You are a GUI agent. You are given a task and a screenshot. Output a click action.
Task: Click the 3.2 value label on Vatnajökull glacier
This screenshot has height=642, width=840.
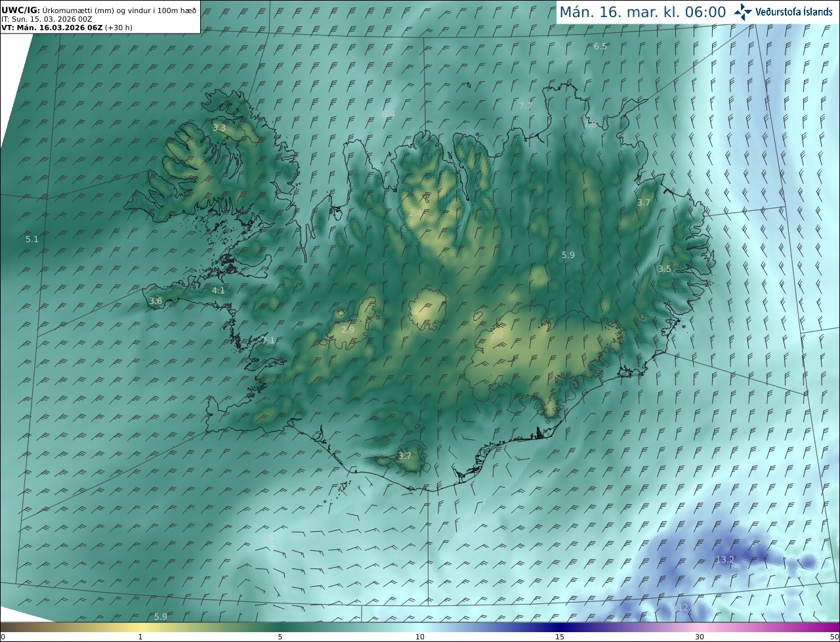(x=497, y=335)
